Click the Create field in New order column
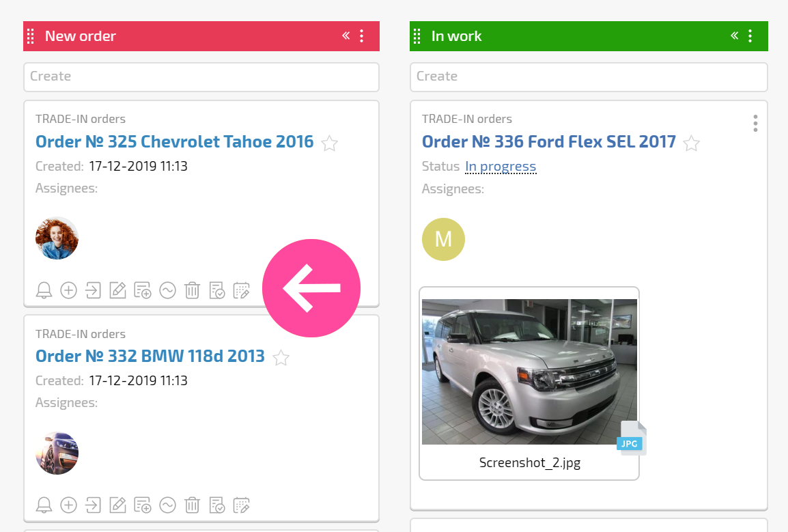The height and width of the screenshot is (532, 788). click(201, 77)
